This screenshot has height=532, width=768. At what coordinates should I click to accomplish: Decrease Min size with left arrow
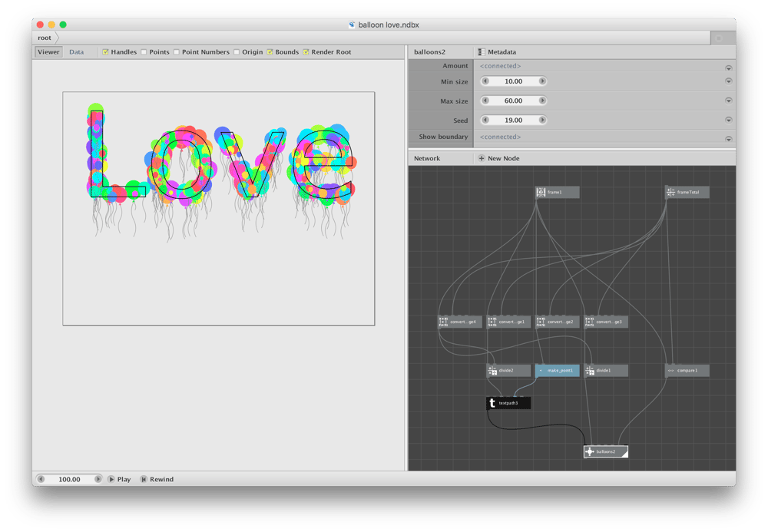click(485, 81)
